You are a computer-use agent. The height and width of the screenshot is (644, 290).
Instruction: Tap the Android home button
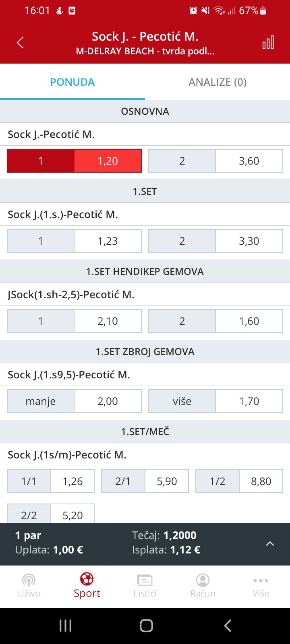coord(146,625)
